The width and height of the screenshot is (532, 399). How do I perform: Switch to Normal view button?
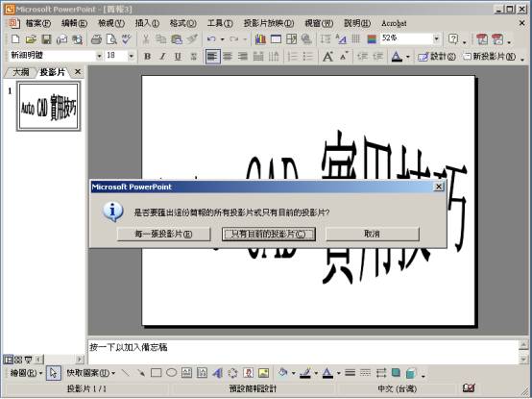click(x=8, y=360)
